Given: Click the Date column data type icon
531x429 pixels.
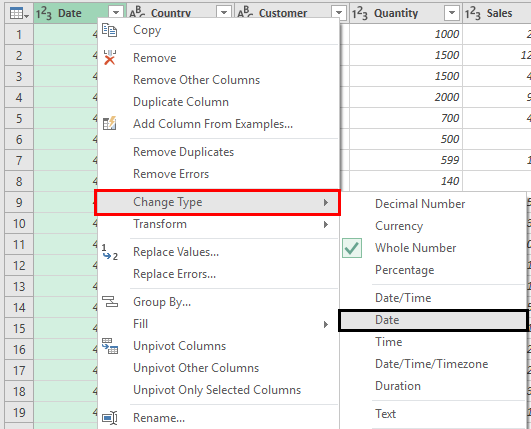Looking at the screenshot, I should (x=44, y=14).
